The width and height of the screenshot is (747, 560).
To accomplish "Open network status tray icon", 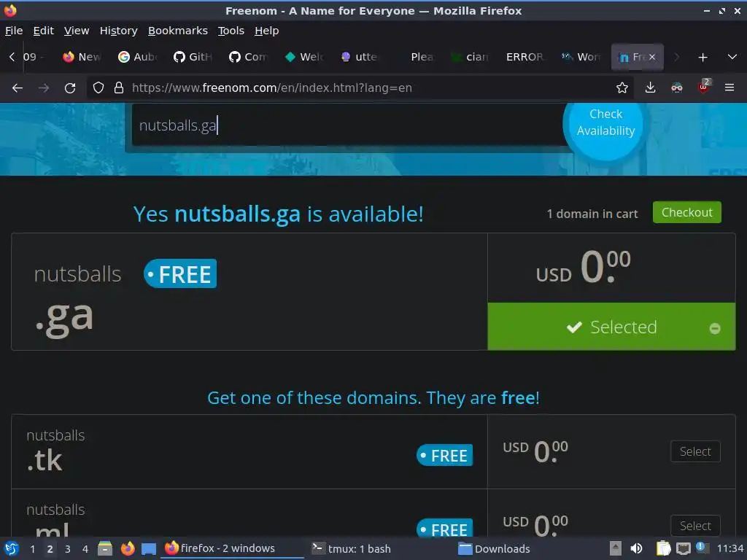I will coord(684,548).
